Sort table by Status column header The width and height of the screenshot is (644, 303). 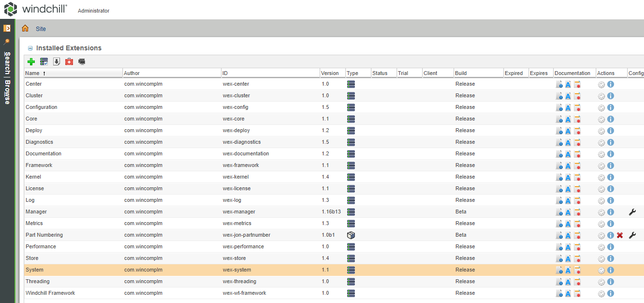[x=383, y=73]
